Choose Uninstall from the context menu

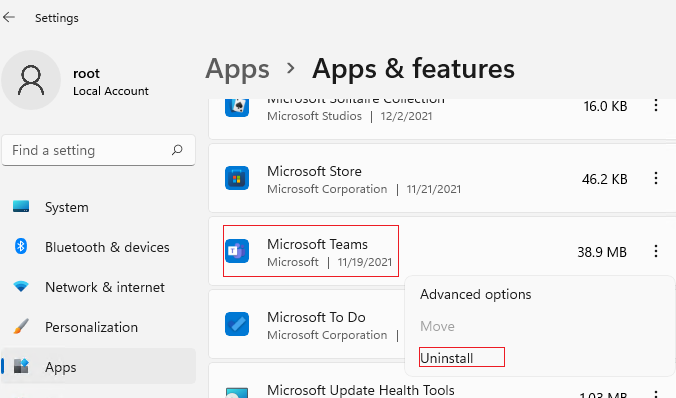coord(447,358)
